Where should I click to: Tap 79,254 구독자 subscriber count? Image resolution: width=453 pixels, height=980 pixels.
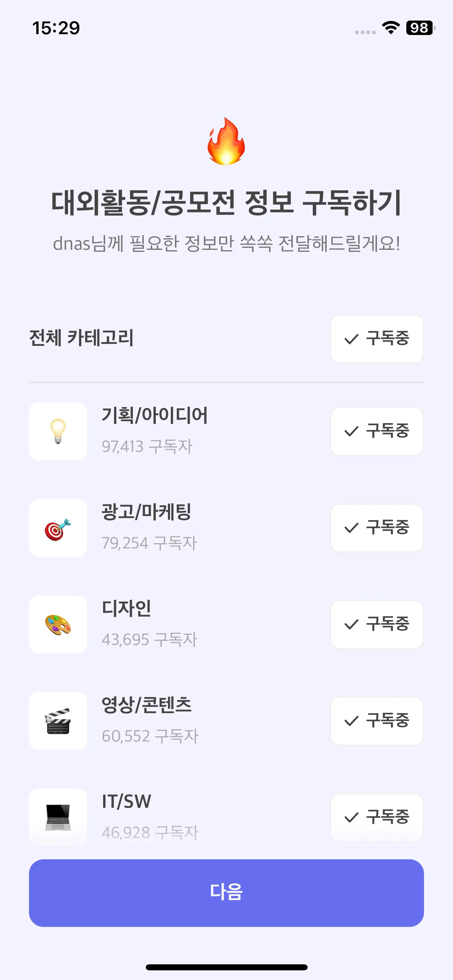coord(149,543)
